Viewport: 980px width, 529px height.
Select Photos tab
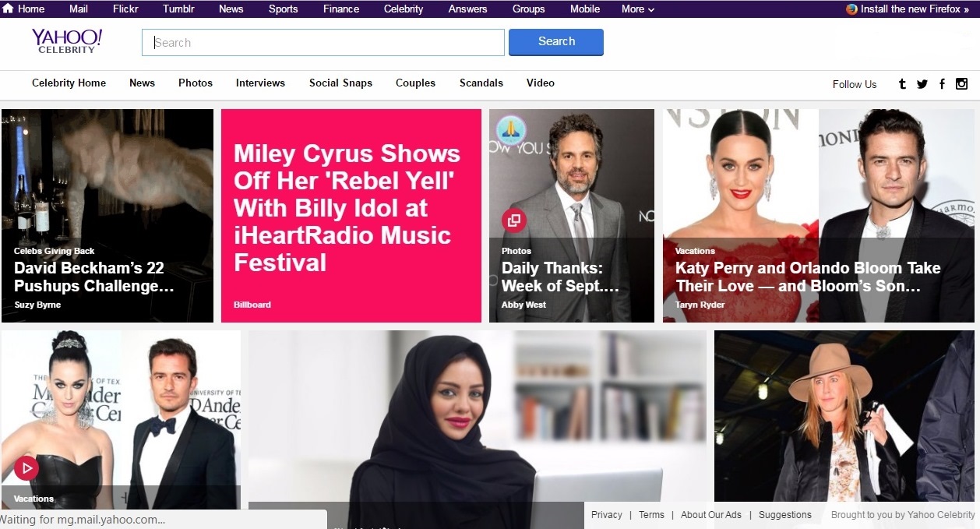click(x=196, y=83)
